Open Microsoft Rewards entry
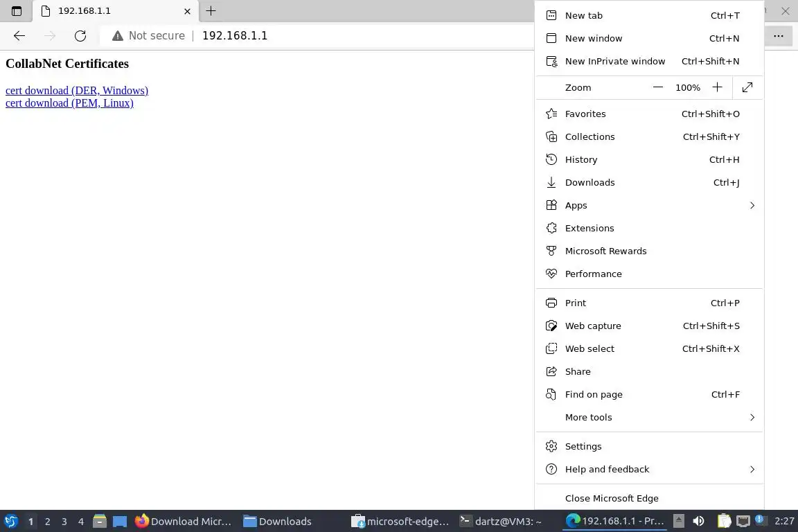 click(649, 251)
